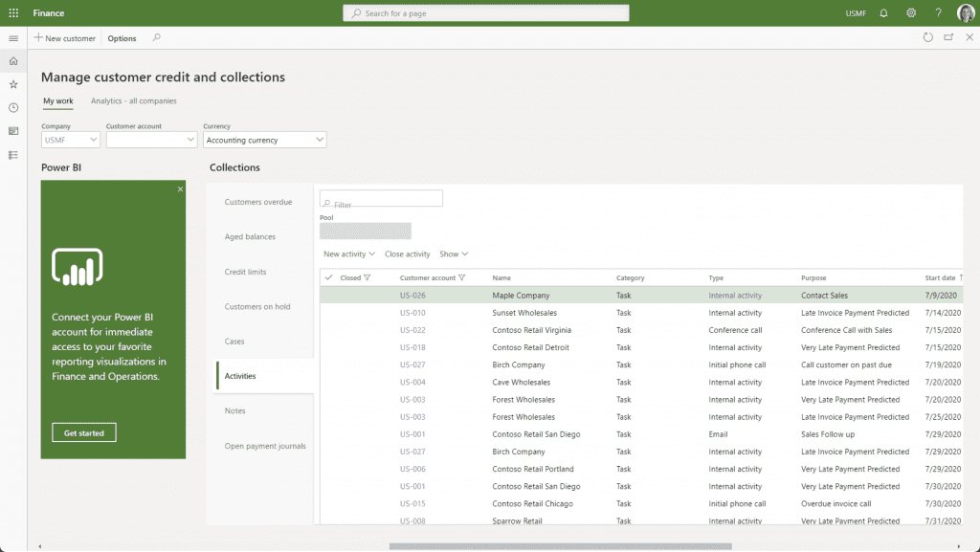Switch to Analytics - all companies tab
This screenshot has height=552, width=980.
tap(134, 100)
